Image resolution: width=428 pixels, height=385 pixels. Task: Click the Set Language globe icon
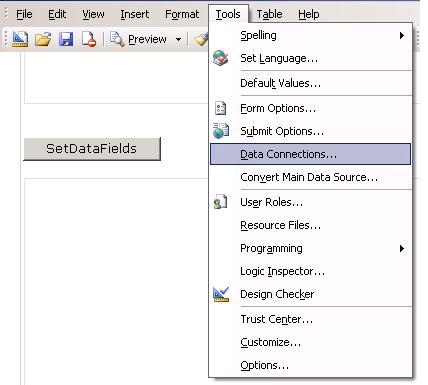tap(221, 58)
